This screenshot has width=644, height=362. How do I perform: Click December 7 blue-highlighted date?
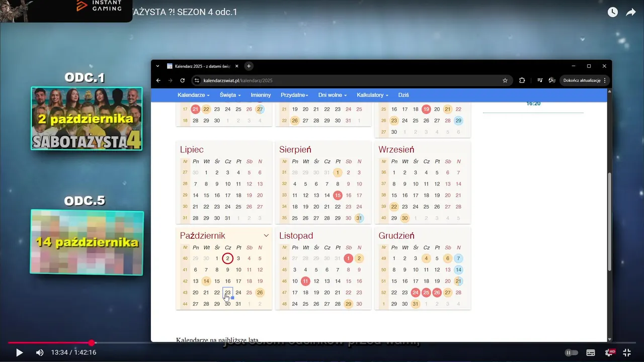[458, 258]
